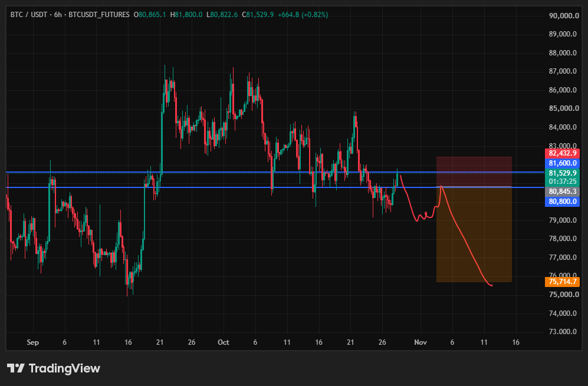Click the close value C81,529.9

click(258, 15)
